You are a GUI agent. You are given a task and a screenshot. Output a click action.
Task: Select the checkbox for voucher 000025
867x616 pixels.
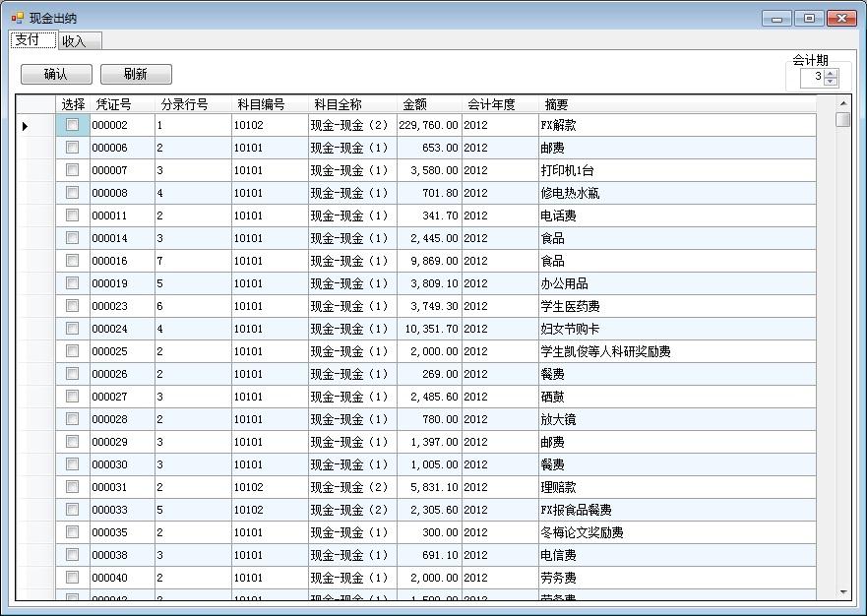click(73, 351)
